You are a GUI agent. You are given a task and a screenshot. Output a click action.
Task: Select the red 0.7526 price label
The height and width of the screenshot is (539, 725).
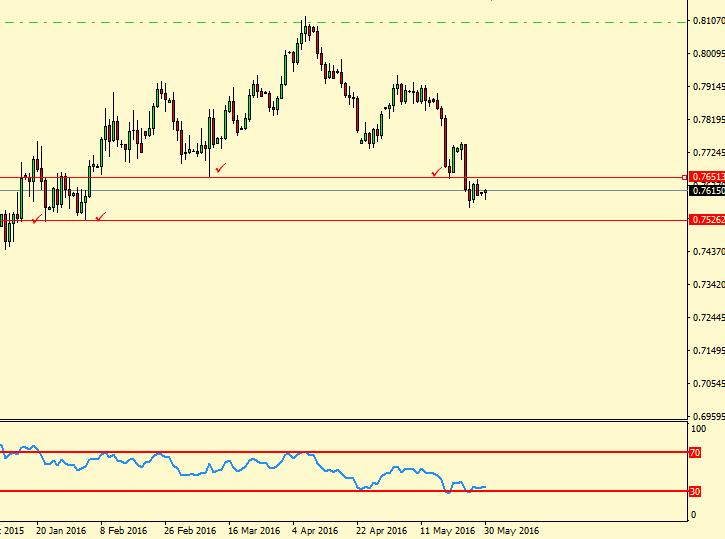pyautogui.click(x=707, y=220)
